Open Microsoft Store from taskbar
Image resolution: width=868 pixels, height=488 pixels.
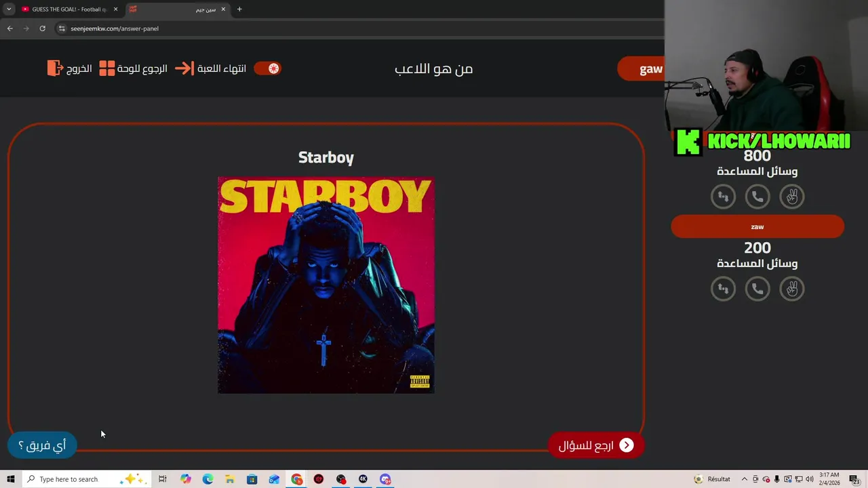(x=252, y=479)
